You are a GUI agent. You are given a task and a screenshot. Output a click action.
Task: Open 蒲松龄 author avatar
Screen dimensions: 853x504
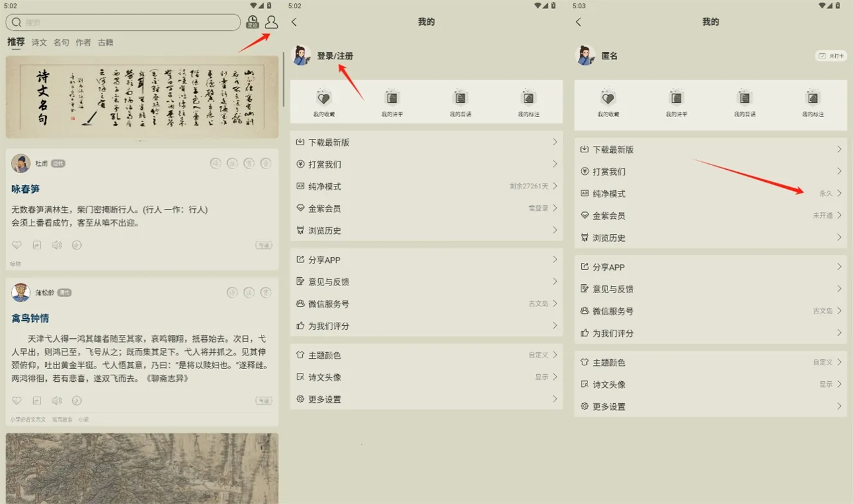(x=21, y=292)
